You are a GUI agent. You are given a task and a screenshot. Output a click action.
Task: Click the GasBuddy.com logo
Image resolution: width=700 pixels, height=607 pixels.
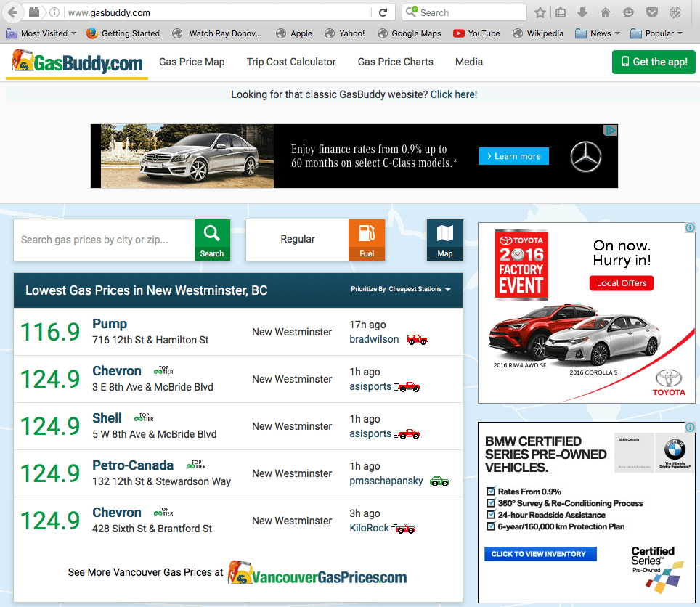78,63
